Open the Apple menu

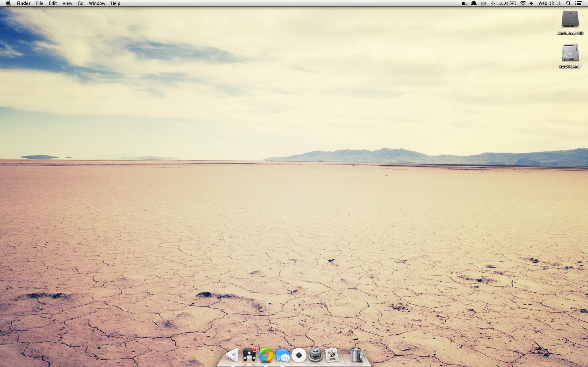click(8, 3)
